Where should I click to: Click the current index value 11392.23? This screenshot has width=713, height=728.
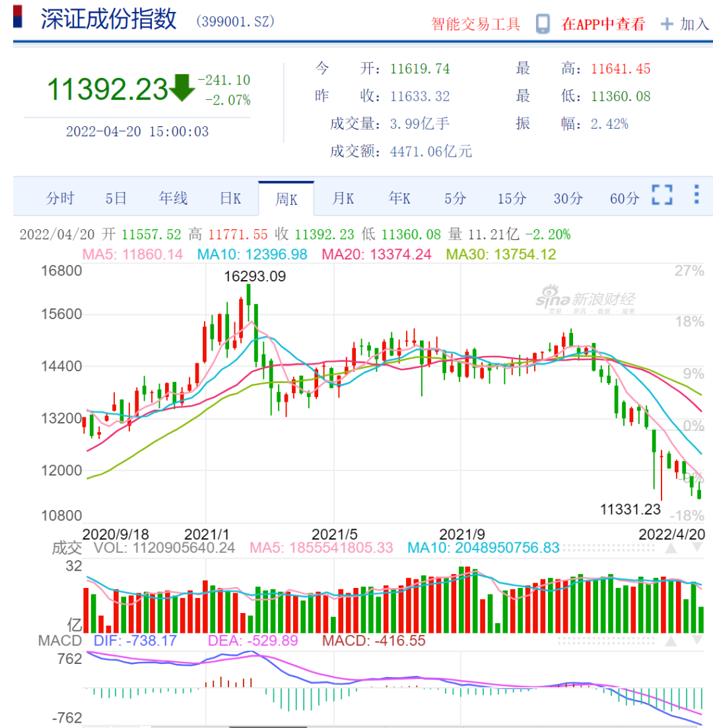[x=107, y=89]
